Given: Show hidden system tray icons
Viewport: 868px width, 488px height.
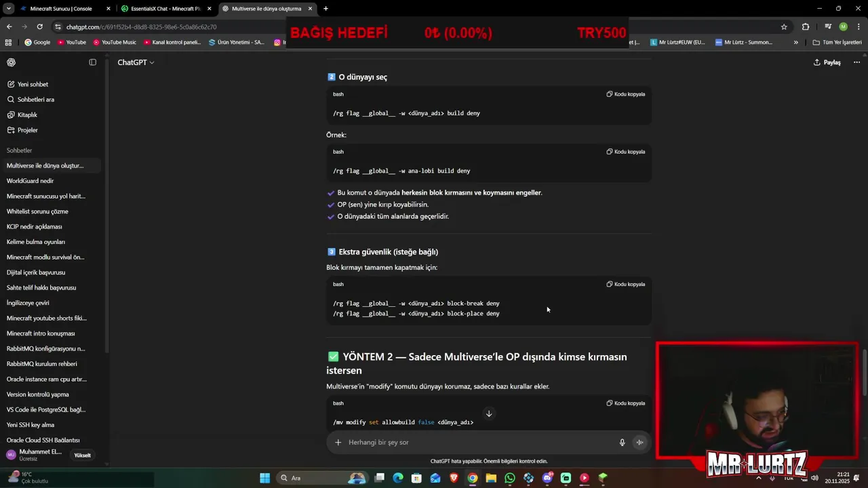Looking at the screenshot, I should [x=758, y=478].
